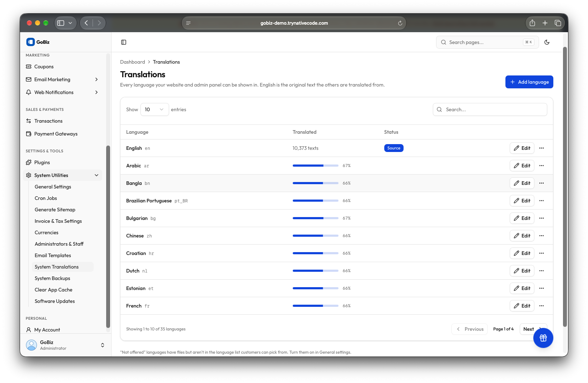Focus the languages Search field
The image size is (588, 383).
(490, 109)
